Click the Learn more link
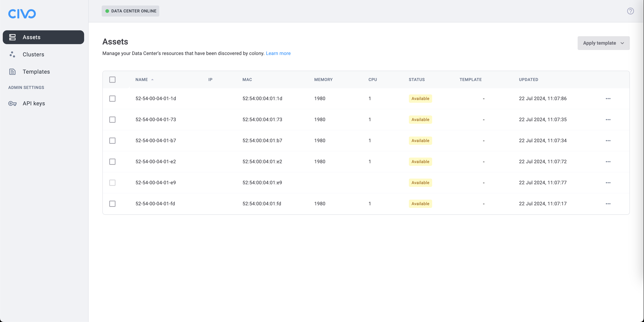The image size is (644, 322). tap(278, 53)
